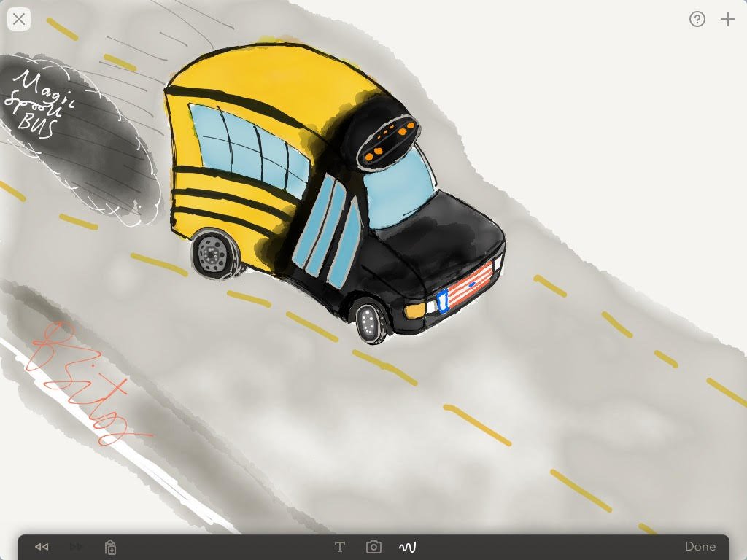747x560 pixels.
Task: Open the help question mark icon
Action: (x=697, y=19)
